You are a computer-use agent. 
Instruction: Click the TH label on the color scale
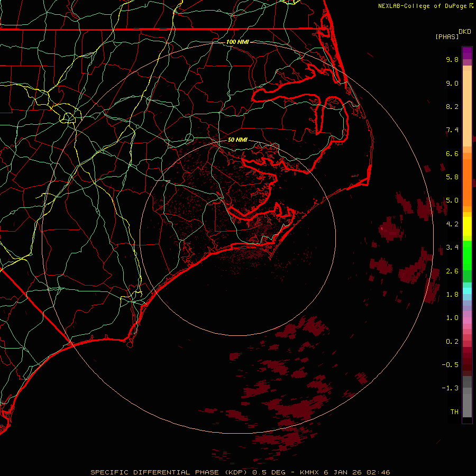coord(454,412)
